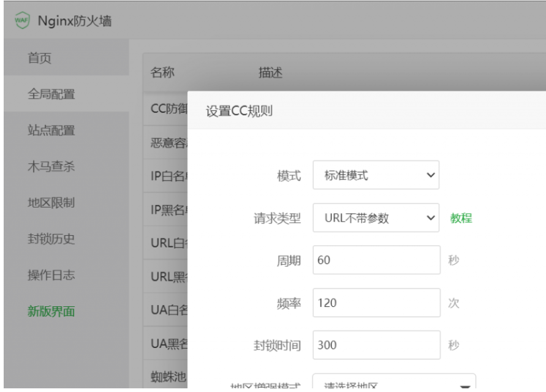Click the 名称 column header
This screenshot has width=546, height=392.
coord(162,73)
